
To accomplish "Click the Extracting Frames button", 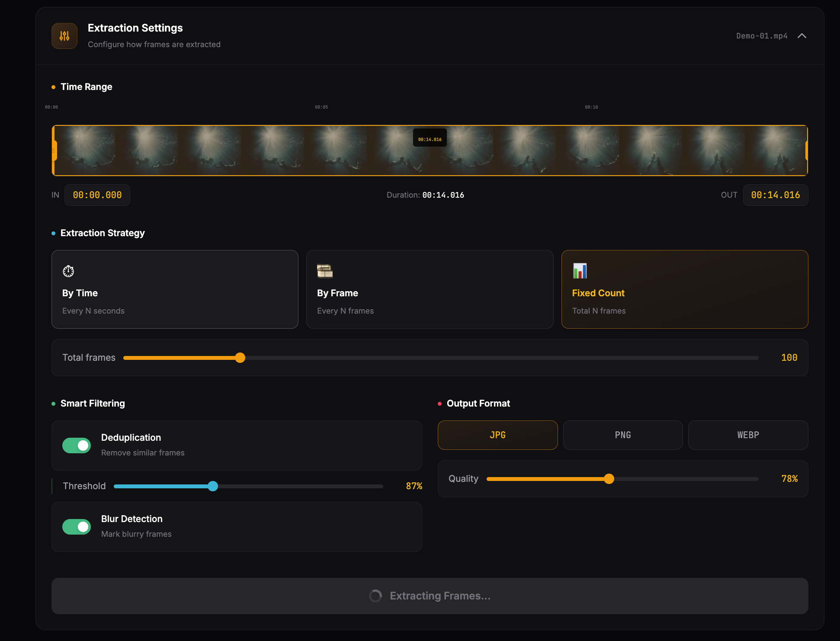I will tap(430, 596).
